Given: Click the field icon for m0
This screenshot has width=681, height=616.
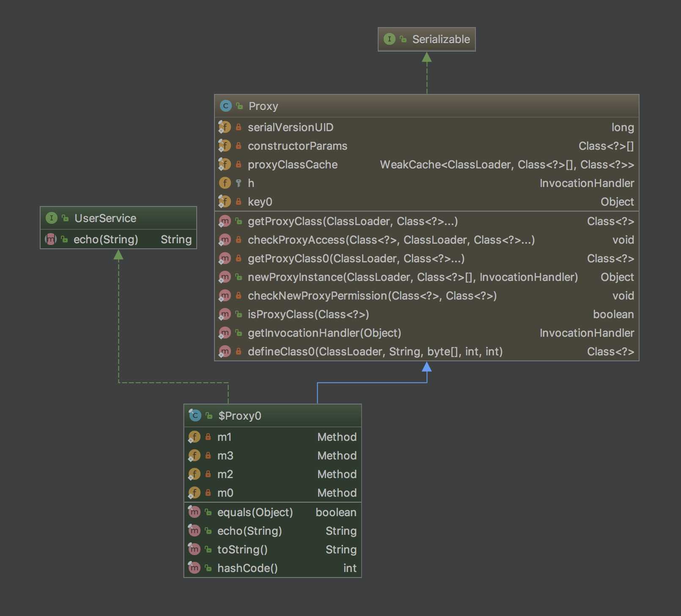Looking at the screenshot, I should (x=194, y=492).
